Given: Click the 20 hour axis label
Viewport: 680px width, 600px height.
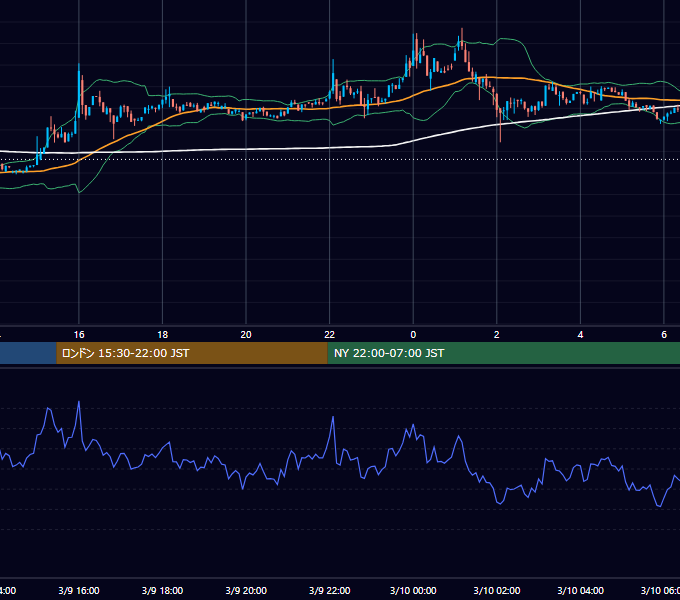Looking at the screenshot, I should 246,335.
